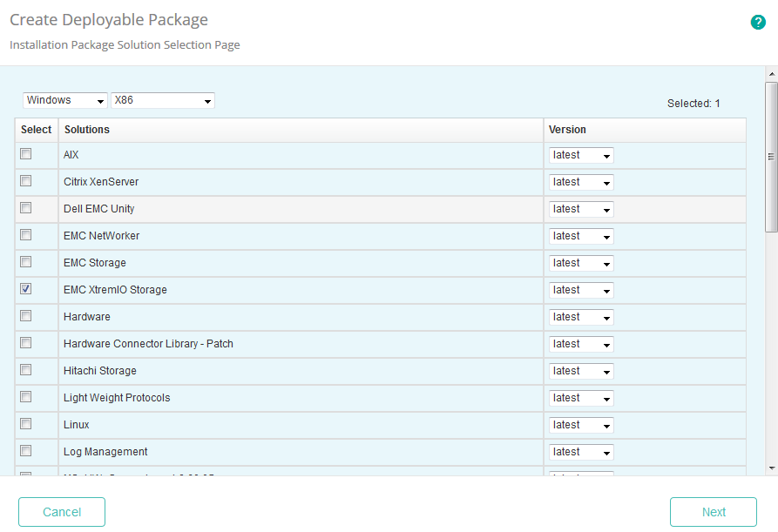Viewport: 778px width, 532px height.
Task: Check the Log Management checkbox
Action: coord(25,451)
